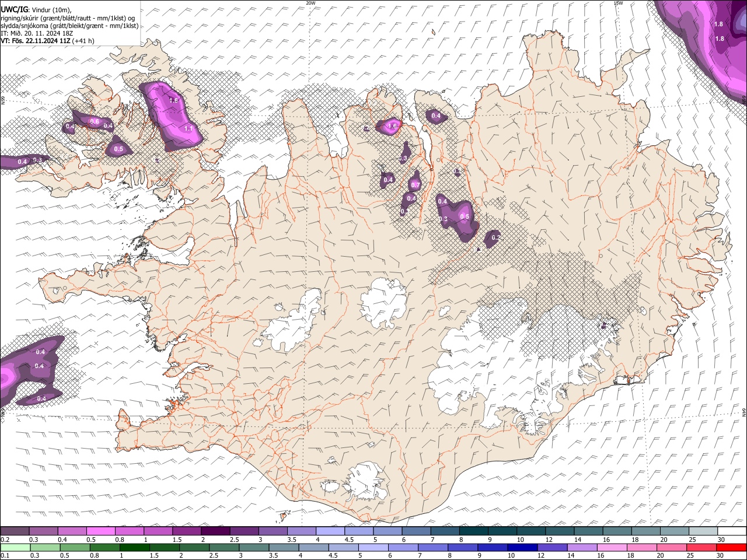Select lower legend swatch starting at 2.5
The width and height of the screenshot is (747, 560).
pos(224,547)
